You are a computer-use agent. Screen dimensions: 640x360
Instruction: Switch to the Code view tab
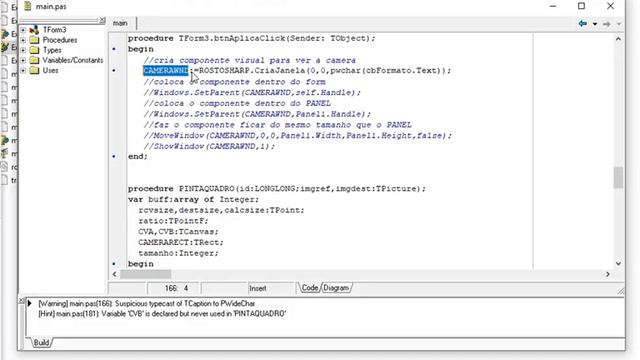click(x=309, y=288)
